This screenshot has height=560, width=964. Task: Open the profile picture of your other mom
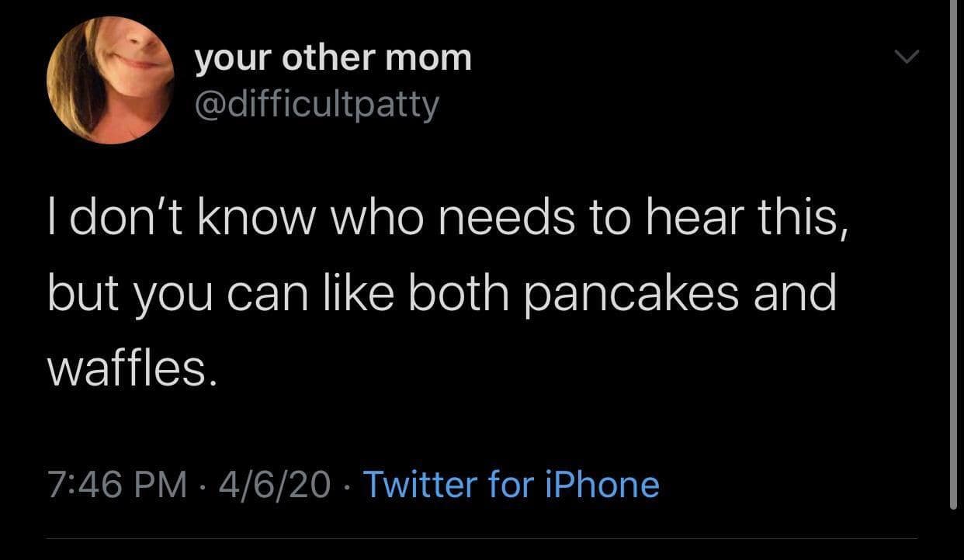pos(109,81)
